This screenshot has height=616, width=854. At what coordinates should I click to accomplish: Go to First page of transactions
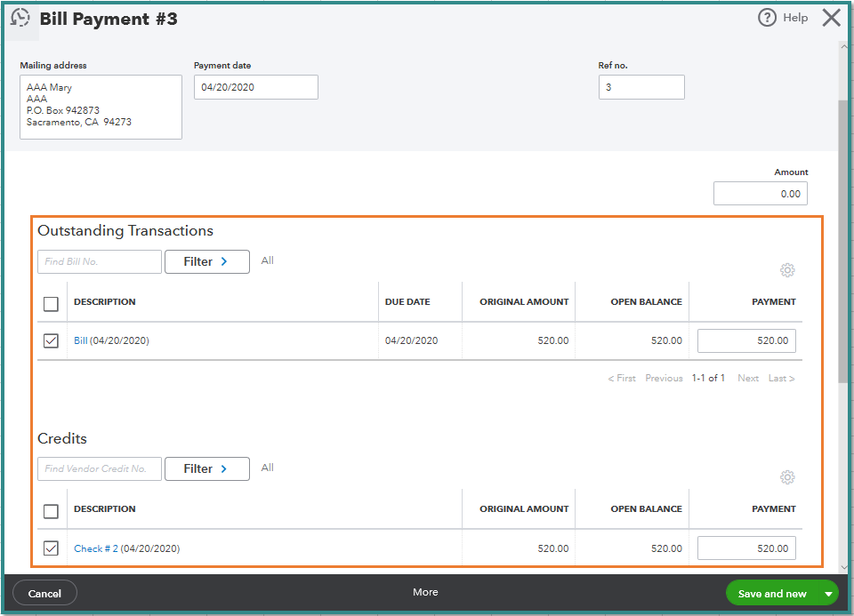pyautogui.click(x=622, y=378)
